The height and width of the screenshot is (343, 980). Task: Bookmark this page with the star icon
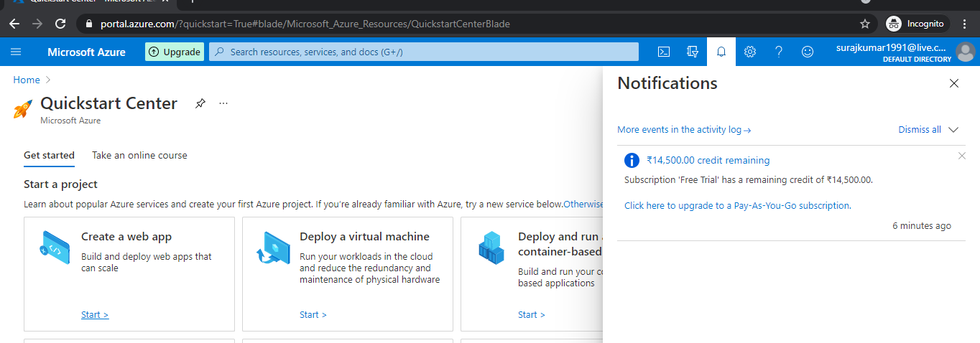point(865,24)
